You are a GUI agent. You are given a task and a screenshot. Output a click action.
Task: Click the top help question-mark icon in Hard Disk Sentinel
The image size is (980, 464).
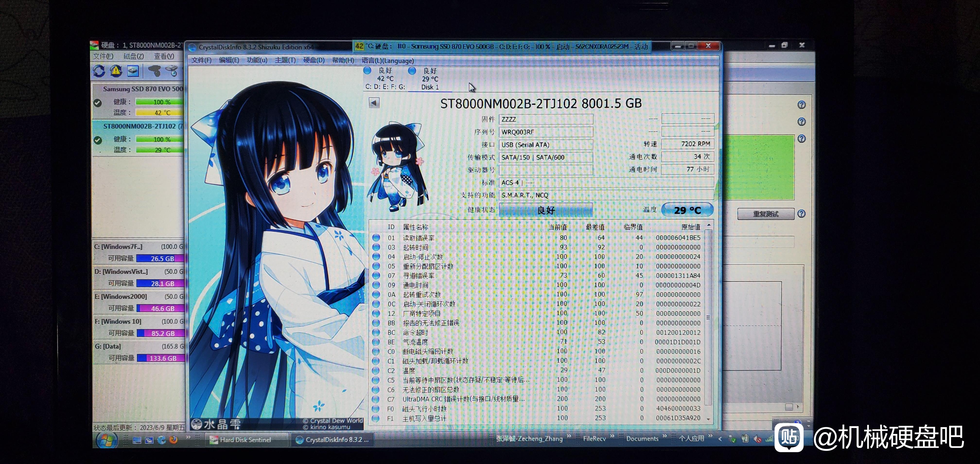[801, 105]
